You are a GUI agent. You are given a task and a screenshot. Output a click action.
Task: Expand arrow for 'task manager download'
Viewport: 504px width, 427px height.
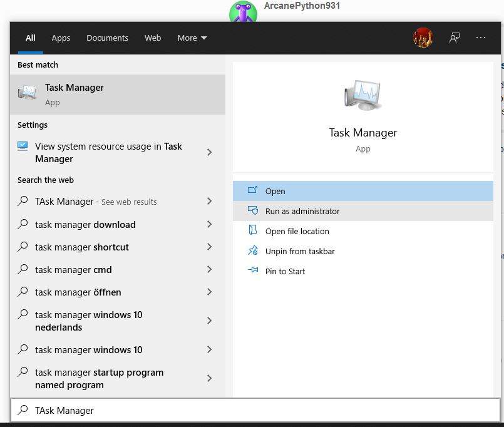(209, 224)
